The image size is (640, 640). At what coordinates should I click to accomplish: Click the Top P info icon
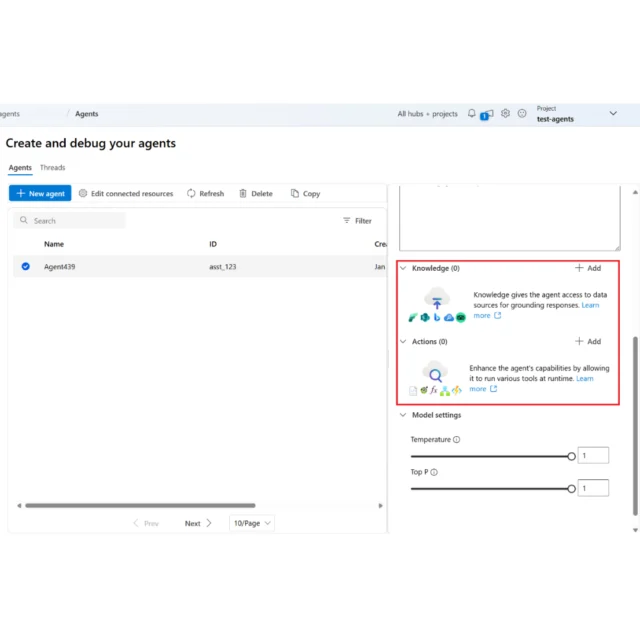(434, 472)
